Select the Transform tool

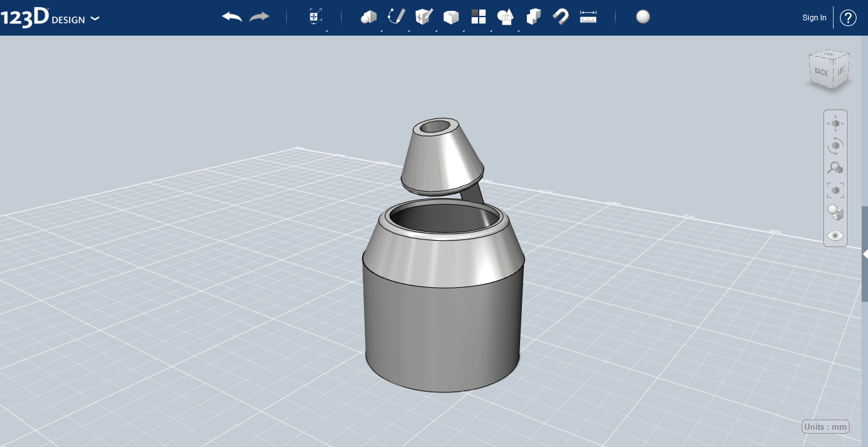[314, 17]
